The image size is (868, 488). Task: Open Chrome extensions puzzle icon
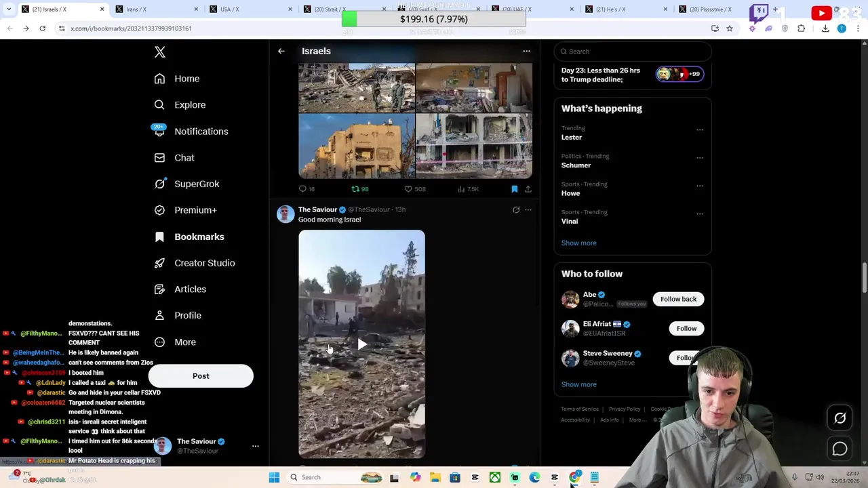pyautogui.click(x=802, y=28)
